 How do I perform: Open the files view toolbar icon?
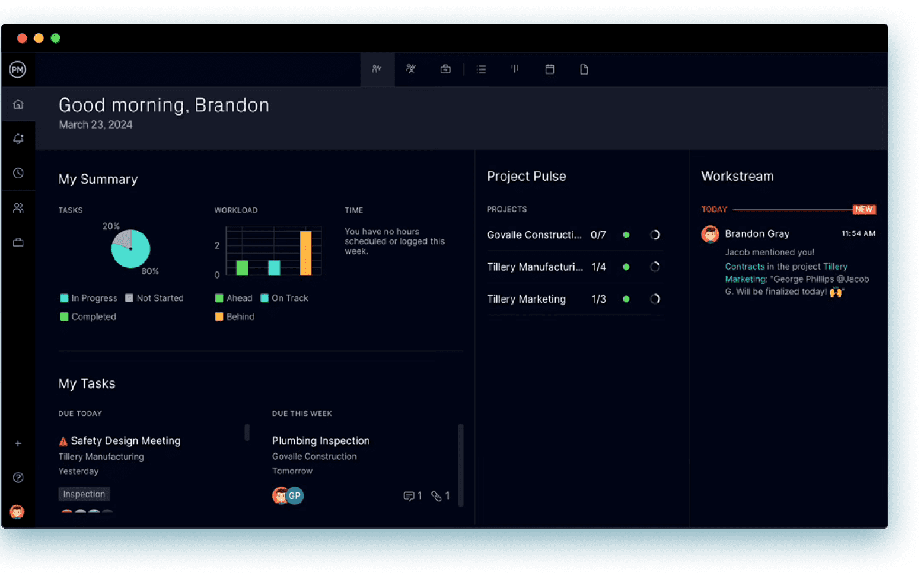tap(584, 69)
